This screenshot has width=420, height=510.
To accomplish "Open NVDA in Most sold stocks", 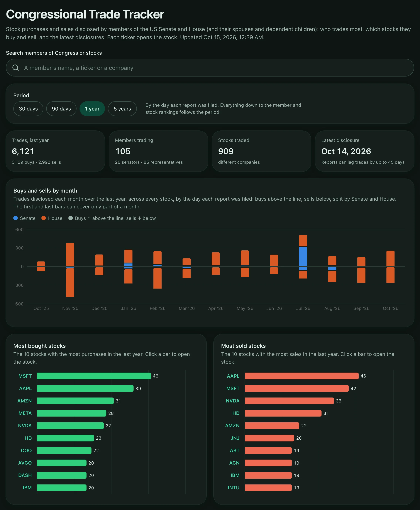I will pyautogui.click(x=289, y=401).
